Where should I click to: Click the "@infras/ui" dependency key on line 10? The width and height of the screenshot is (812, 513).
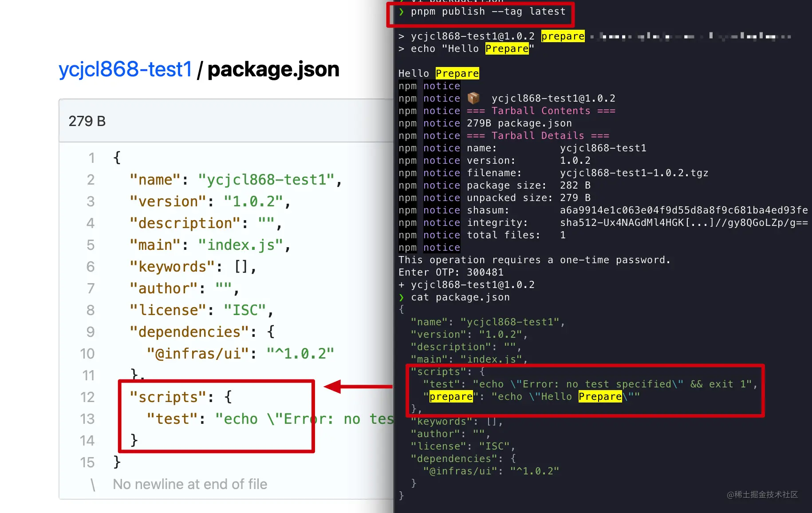pos(197,354)
